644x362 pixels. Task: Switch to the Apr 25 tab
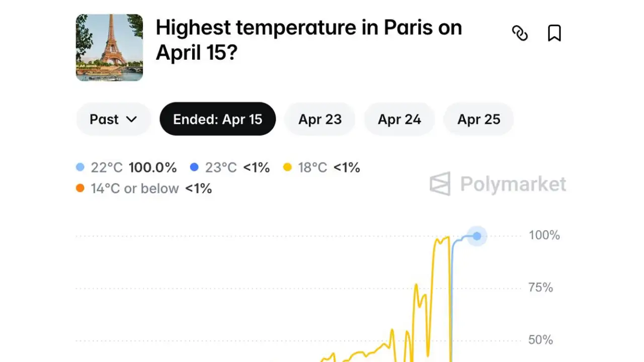[x=478, y=119]
